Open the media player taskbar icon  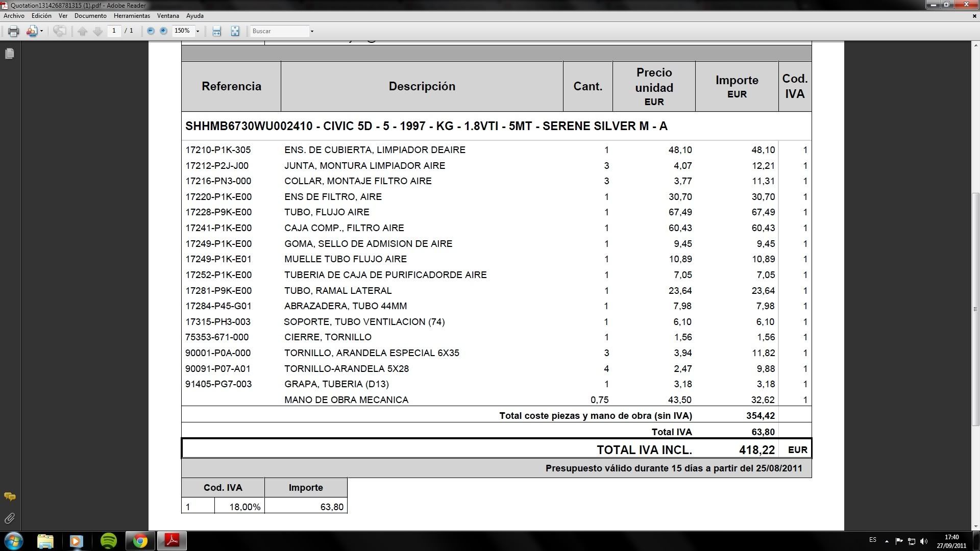tap(77, 541)
